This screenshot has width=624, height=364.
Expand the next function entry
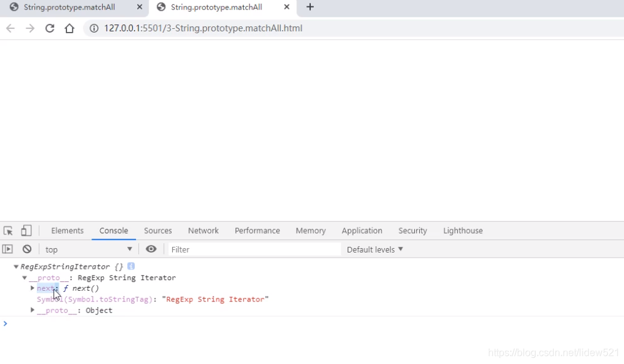(32, 288)
